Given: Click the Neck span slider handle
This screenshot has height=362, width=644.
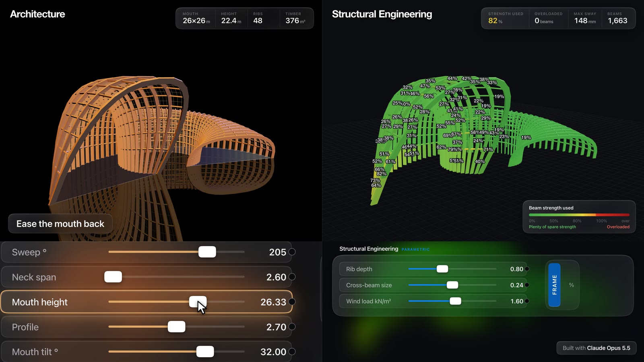Looking at the screenshot, I should point(113,277).
